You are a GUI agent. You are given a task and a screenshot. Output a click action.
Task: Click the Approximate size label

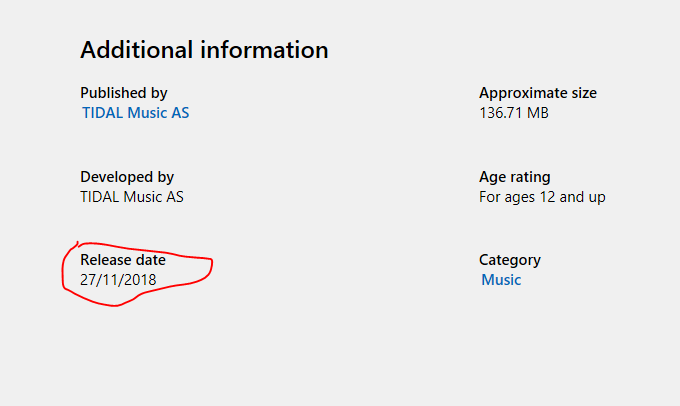[x=538, y=93]
